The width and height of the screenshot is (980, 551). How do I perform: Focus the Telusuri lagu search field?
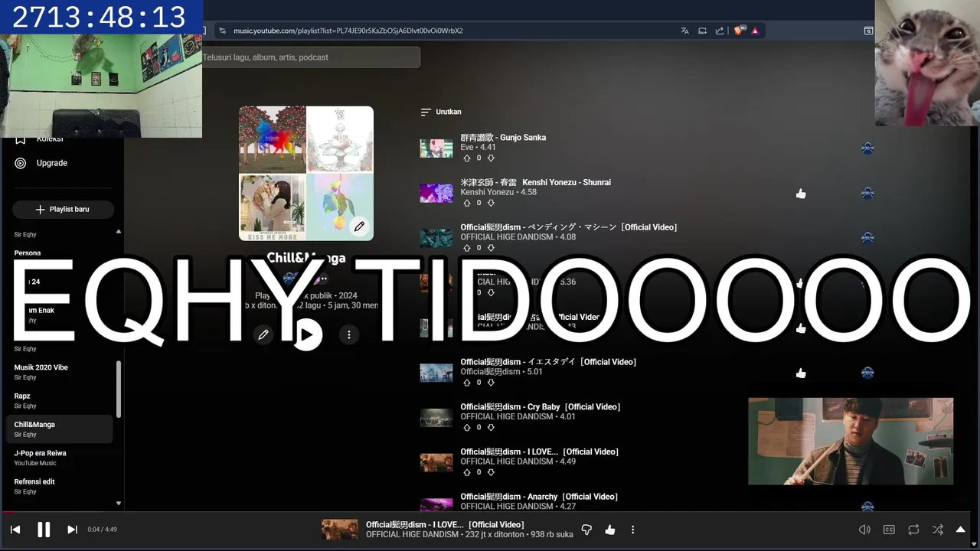pyautogui.click(x=310, y=57)
